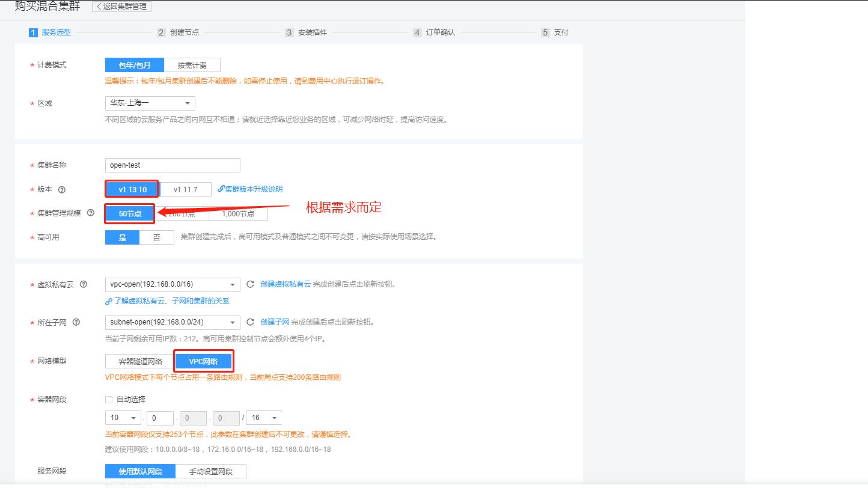Refresh the 所在子网 list

pyautogui.click(x=251, y=322)
